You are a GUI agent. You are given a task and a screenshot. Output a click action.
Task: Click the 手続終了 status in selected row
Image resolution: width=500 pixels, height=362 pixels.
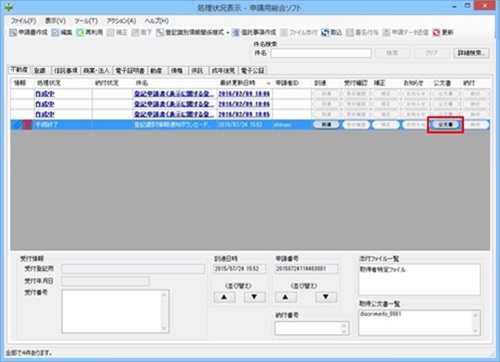pyautogui.click(x=47, y=125)
